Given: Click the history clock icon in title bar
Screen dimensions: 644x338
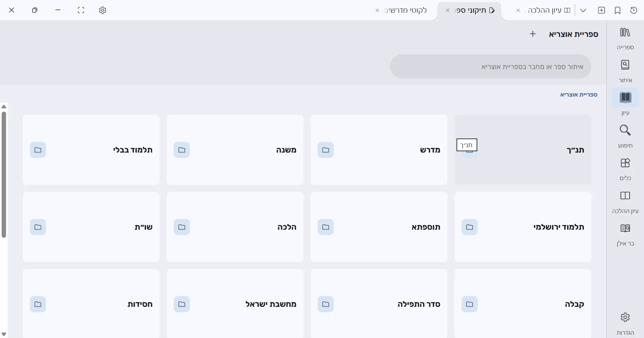Looking at the screenshot, I should pyautogui.click(x=634, y=10).
